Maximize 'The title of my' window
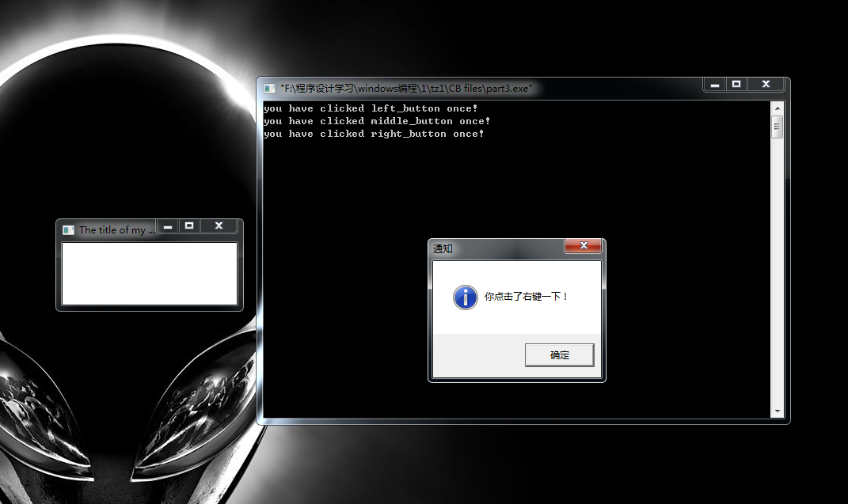The height and width of the screenshot is (504, 848). pyautogui.click(x=189, y=225)
